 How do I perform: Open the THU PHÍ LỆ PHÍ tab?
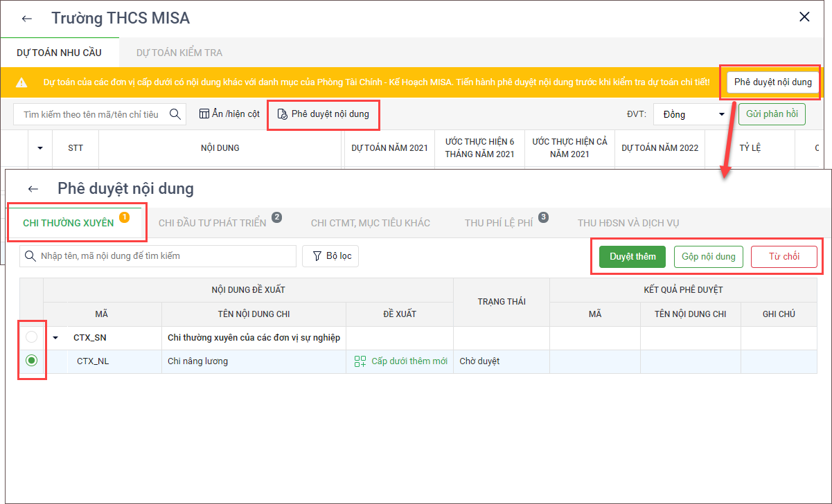click(499, 223)
